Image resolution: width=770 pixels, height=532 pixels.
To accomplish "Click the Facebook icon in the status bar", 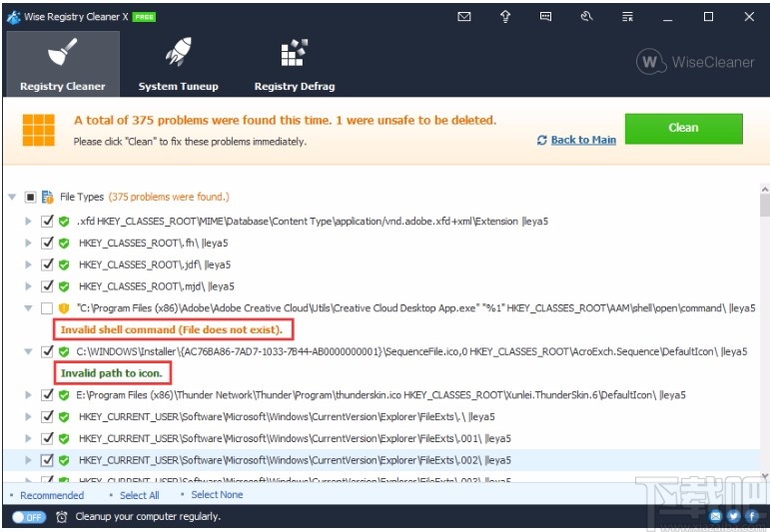I will (751, 516).
